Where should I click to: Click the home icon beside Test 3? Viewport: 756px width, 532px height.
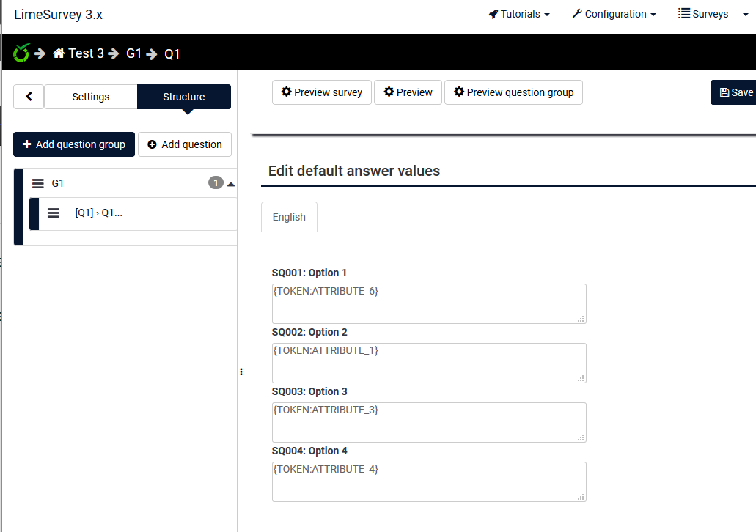click(59, 53)
